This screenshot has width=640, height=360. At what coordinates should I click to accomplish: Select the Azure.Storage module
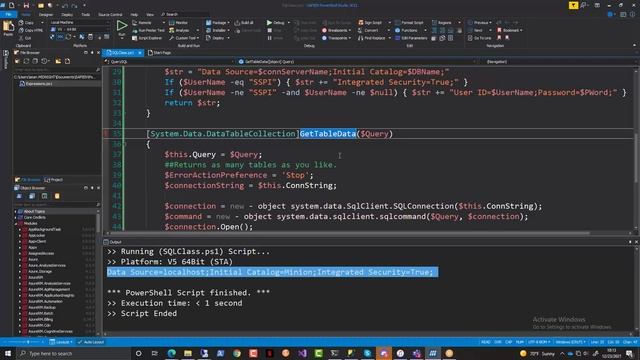pos(40,271)
